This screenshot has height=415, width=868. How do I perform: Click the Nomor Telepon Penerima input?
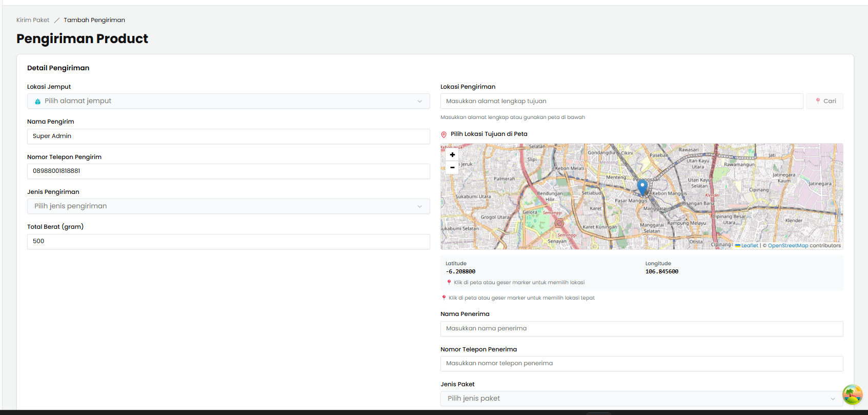click(642, 364)
